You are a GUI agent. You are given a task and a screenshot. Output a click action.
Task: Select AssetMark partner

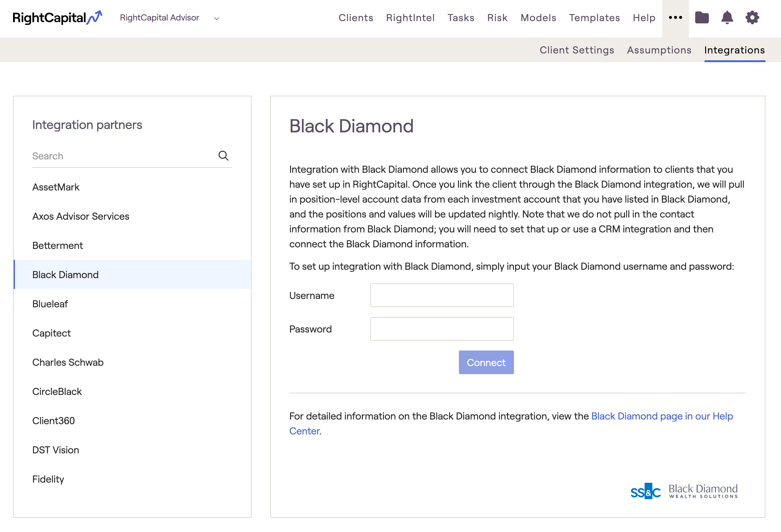coord(132,187)
